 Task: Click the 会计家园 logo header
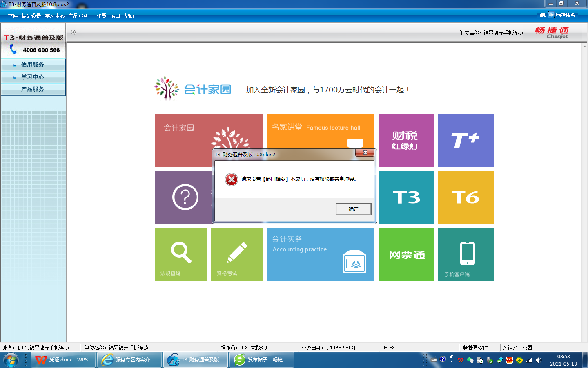193,88
